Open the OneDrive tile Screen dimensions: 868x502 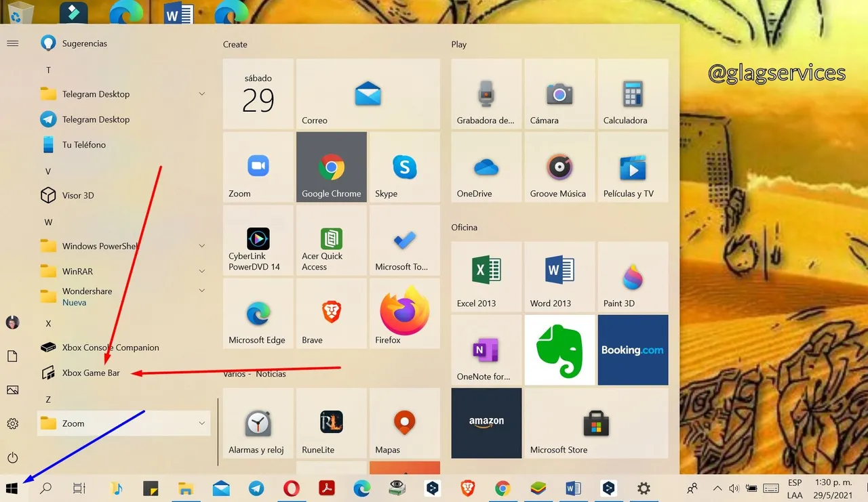coord(486,167)
